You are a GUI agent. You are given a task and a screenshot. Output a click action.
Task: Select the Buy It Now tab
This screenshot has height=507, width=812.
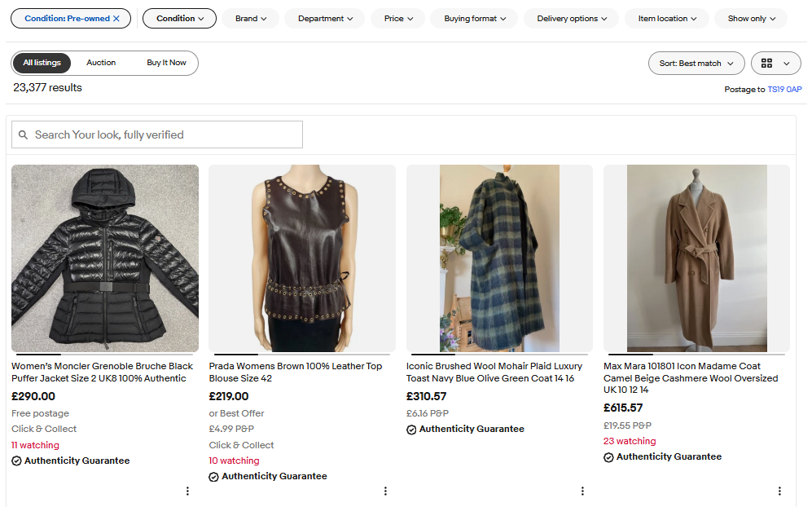[166, 63]
